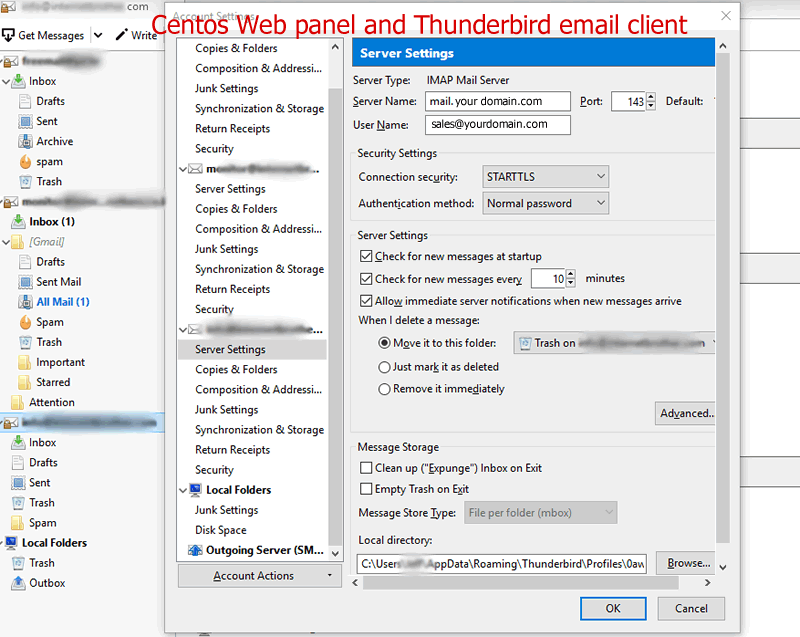Start a new email with the Write pencil icon
The height and width of the screenshot is (637, 800).
pos(120,34)
